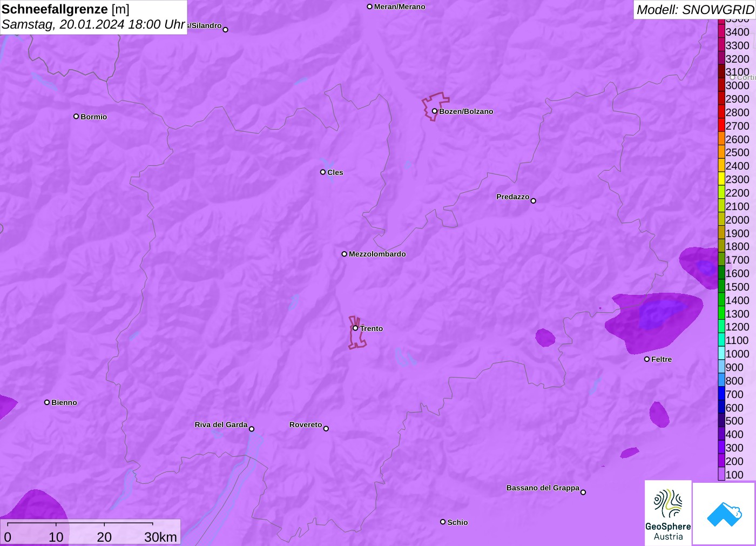Select the Bassano del Grappa marker dot
Viewport: 756px width, 546px height.
click(x=583, y=492)
